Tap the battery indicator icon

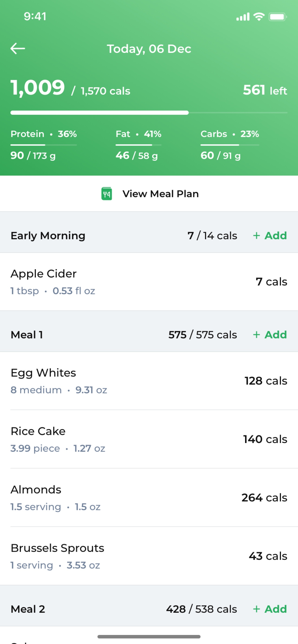click(278, 17)
